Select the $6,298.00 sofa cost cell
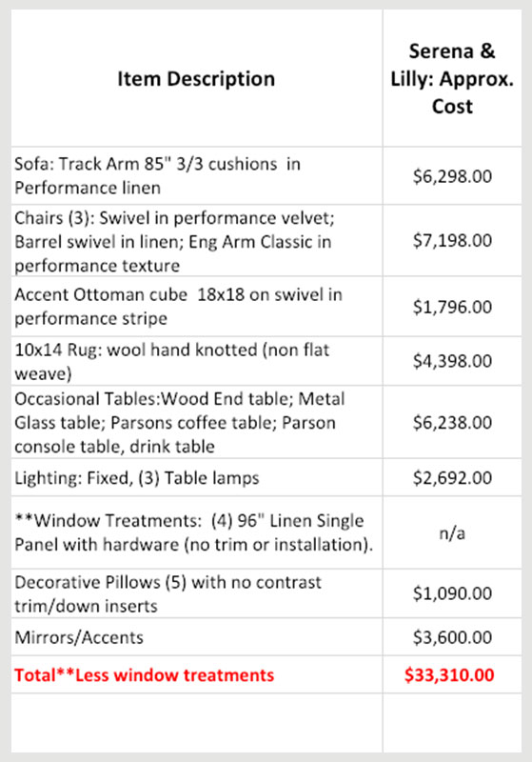This screenshot has height=762, width=532. click(x=452, y=175)
